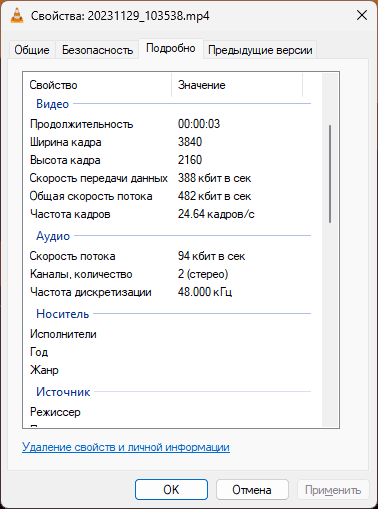Image resolution: width=378 pixels, height=509 pixels.
Task: Click the Значение column header
Action: [237, 85]
